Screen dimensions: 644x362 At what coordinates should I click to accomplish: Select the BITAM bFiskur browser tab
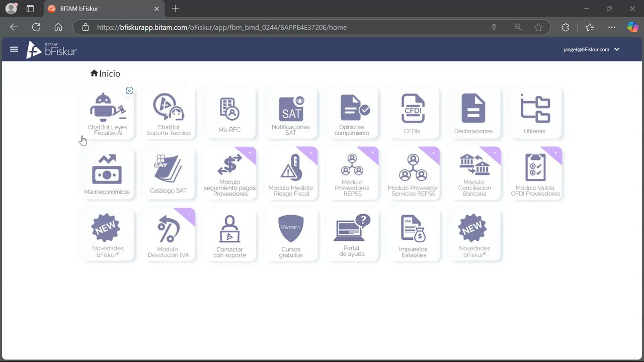[103, 9]
